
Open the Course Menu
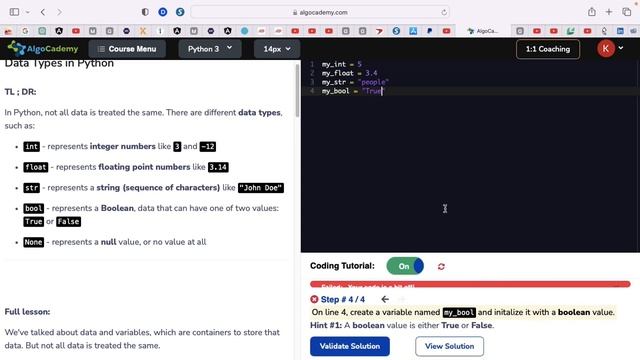(127, 49)
